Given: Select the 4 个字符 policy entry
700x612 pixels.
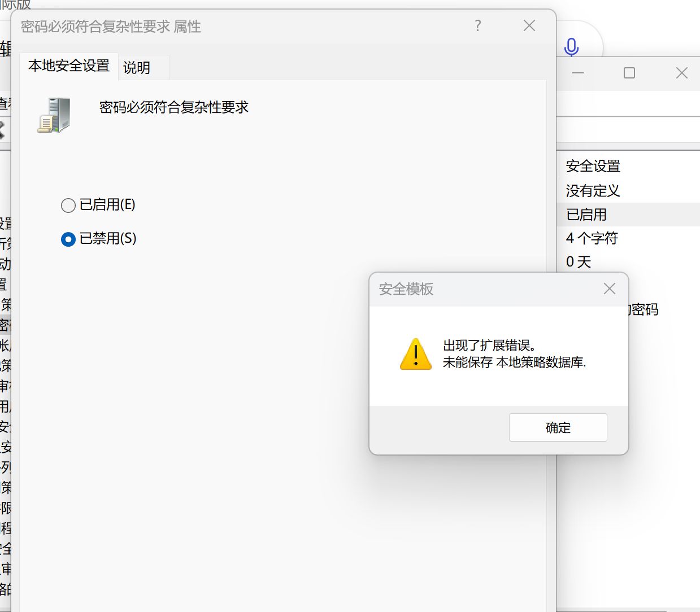Looking at the screenshot, I should tap(590, 238).
